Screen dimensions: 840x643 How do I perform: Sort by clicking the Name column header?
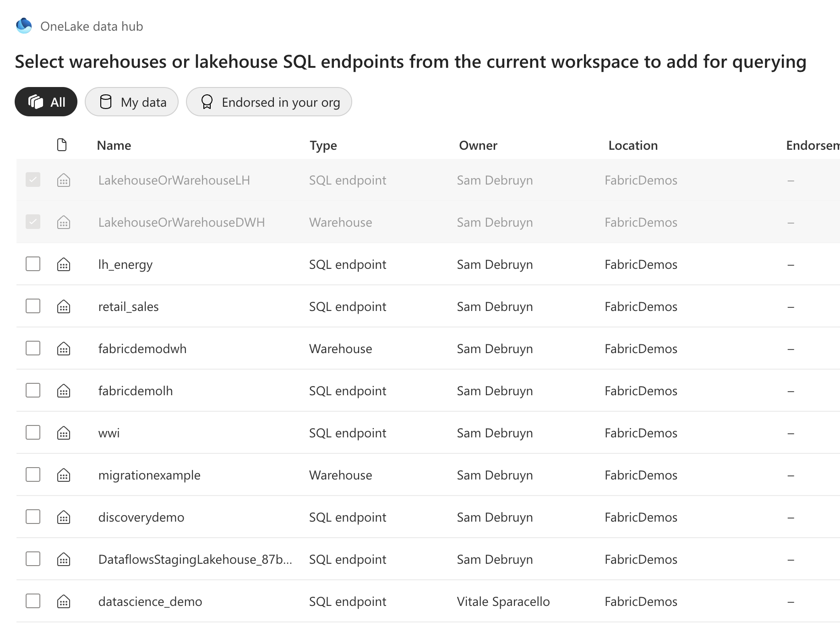point(114,145)
